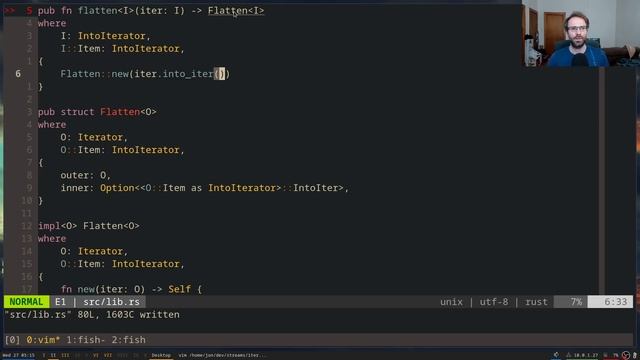Click the "I::Item: IntoIterator," bound line
The width and height of the screenshot is (640, 360).
click(x=122, y=49)
